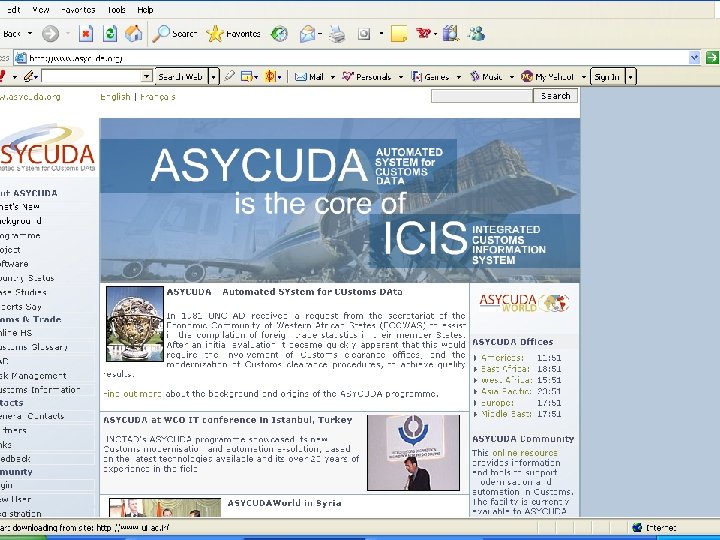Screen dimensions: 720x540
Task: Click the yellow note icon
Action: tap(399, 34)
